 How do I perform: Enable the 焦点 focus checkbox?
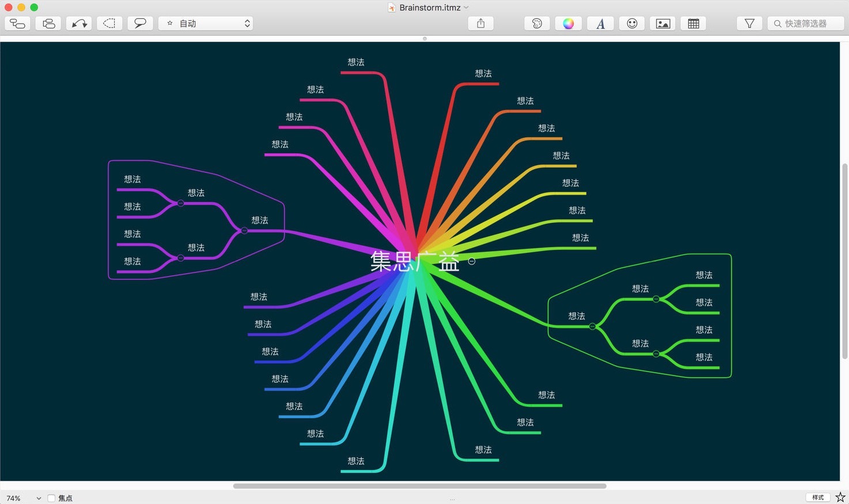tap(51, 498)
